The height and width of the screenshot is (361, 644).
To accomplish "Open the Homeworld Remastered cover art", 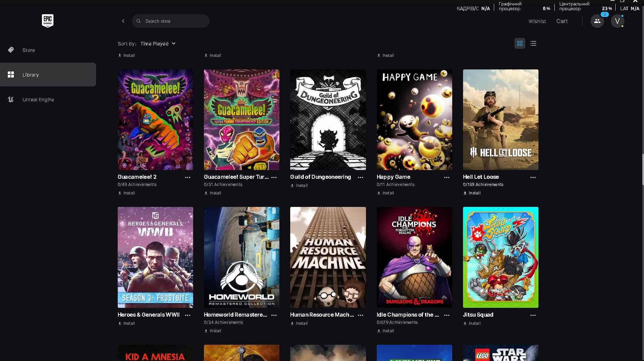I will point(241,257).
